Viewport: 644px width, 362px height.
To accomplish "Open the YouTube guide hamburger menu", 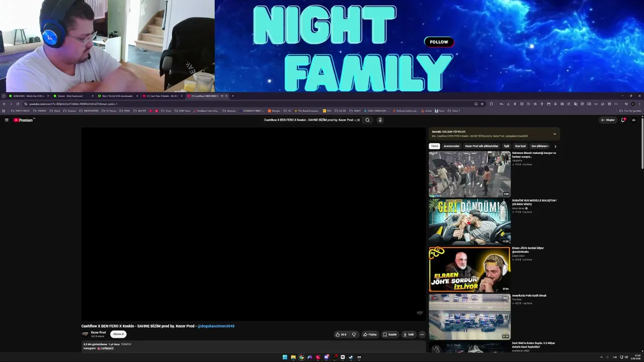I will click(7, 120).
